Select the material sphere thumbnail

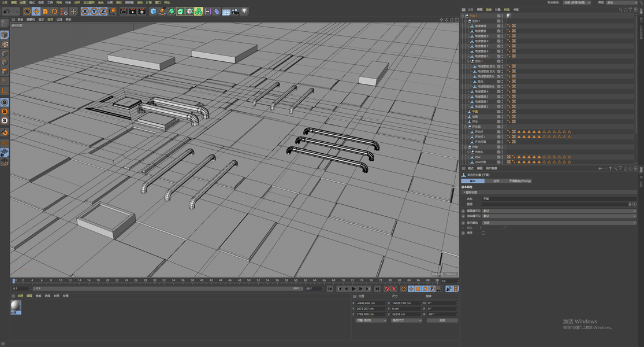coord(15,306)
